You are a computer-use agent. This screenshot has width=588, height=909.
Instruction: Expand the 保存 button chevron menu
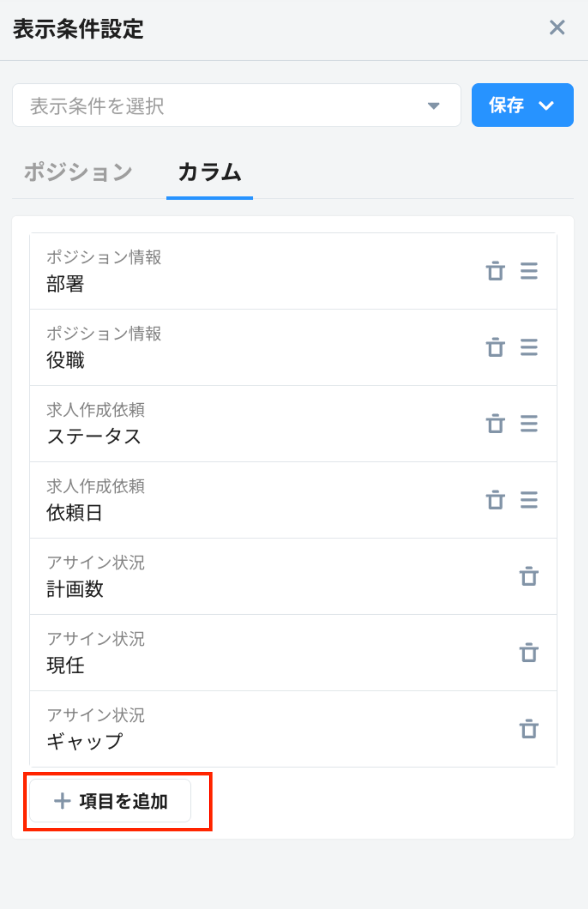pos(546,105)
